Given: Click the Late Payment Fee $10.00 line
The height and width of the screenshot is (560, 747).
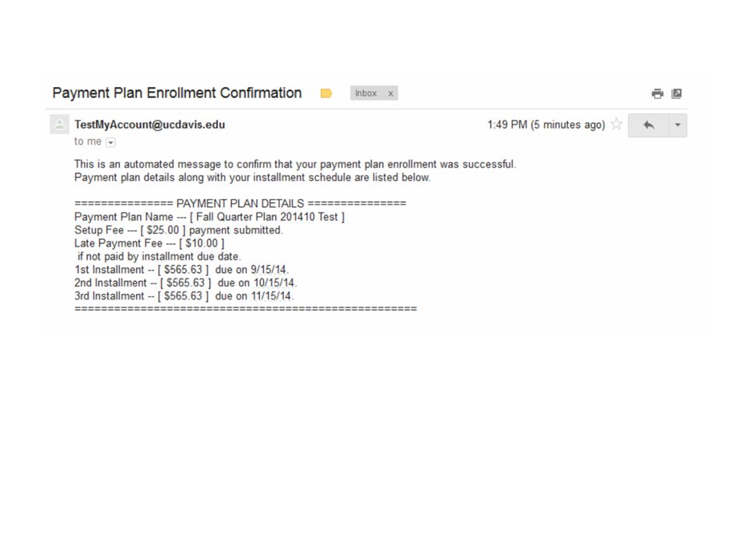Looking at the screenshot, I should 149,243.
